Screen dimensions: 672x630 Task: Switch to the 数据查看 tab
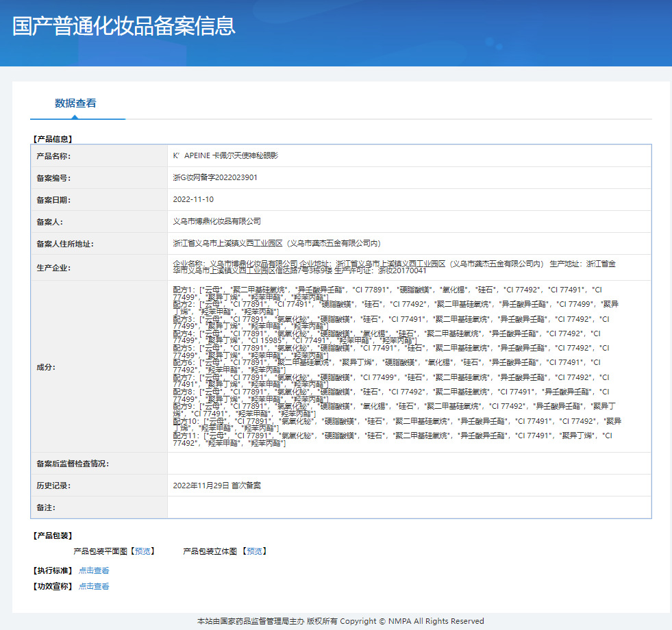tap(77, 105)
